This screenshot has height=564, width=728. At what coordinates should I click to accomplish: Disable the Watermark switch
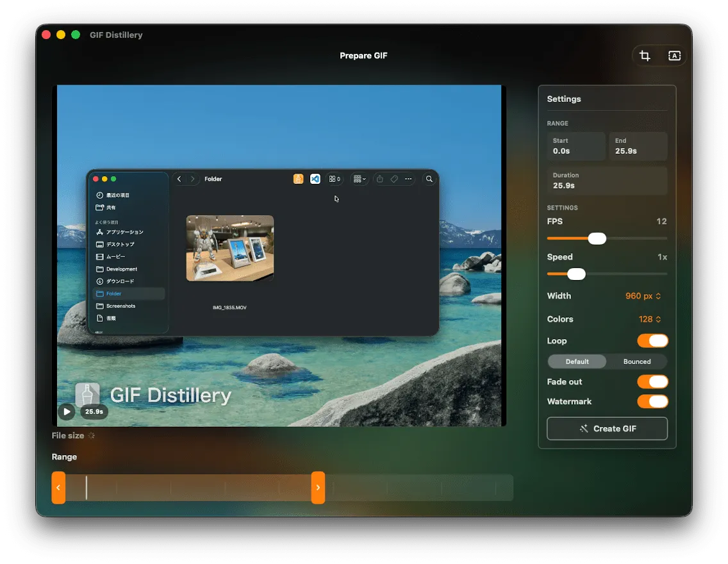point(652,402)
